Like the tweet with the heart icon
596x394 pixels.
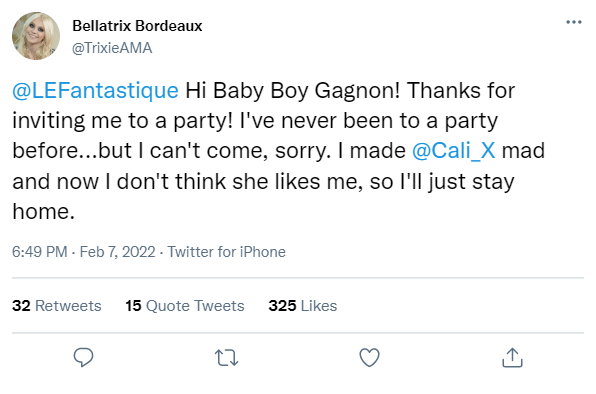click(x=369, y=358)
